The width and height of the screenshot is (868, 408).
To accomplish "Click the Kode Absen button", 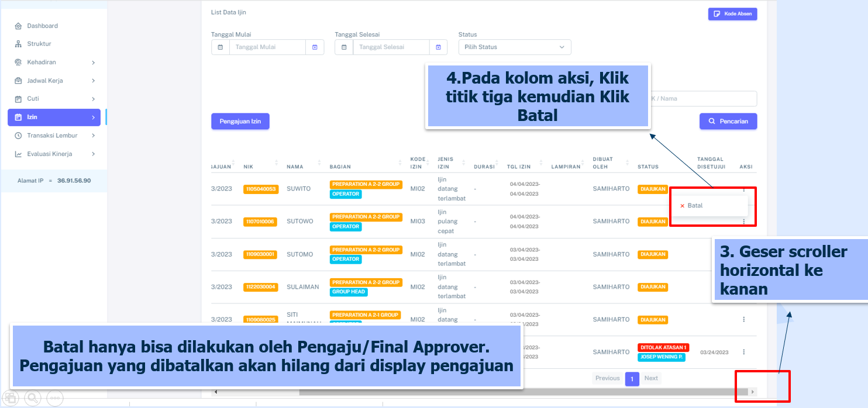I will (732, 14).
